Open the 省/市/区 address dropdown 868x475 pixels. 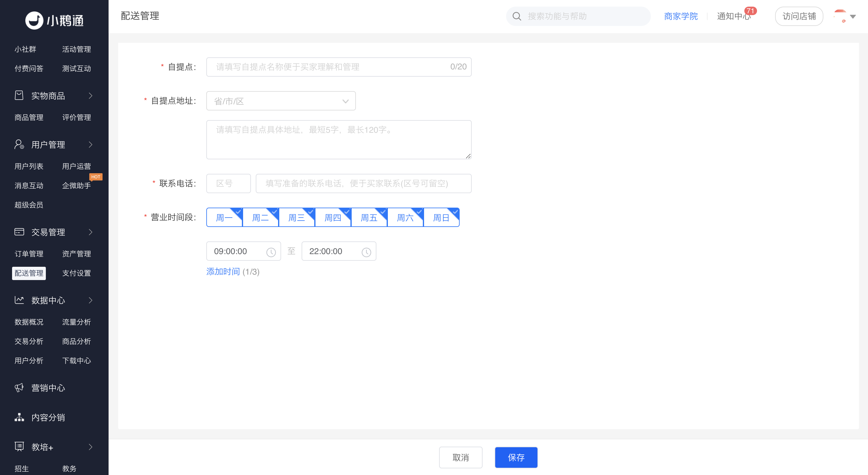281,101
